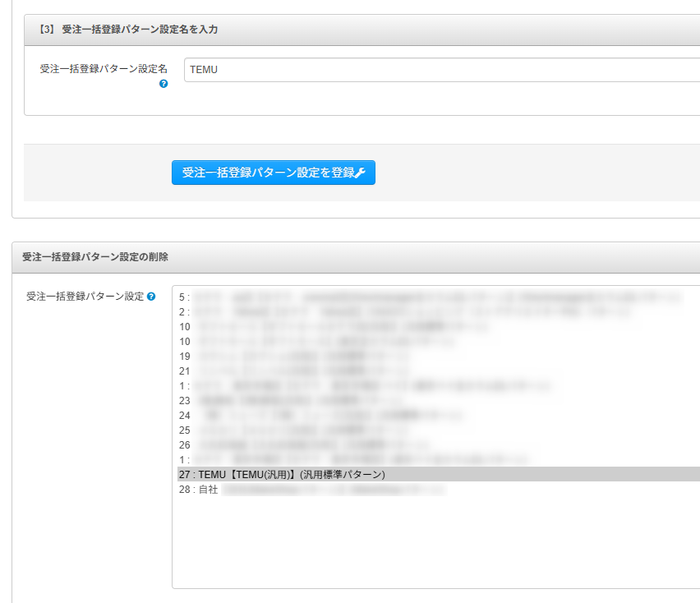
Task: Select list row starting with 5 :
Action: tap(439, 297)
